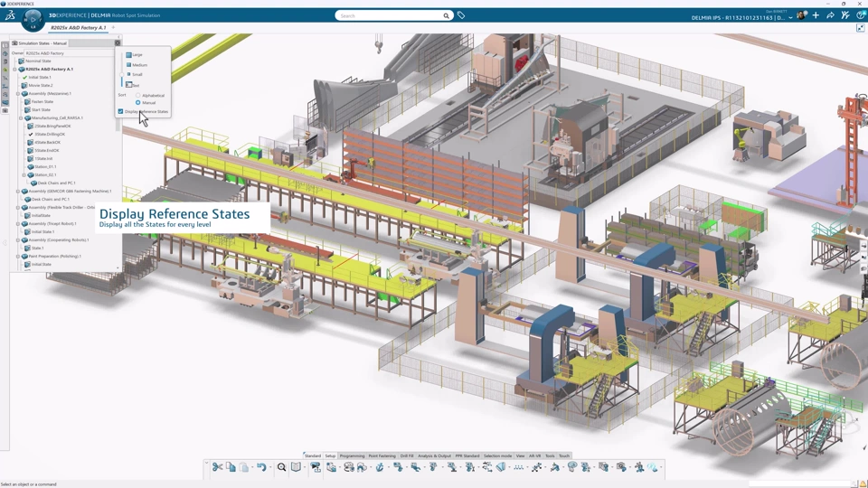
Task: Click the Paste icon in bottom toolbar
Action: coord(243,467)
